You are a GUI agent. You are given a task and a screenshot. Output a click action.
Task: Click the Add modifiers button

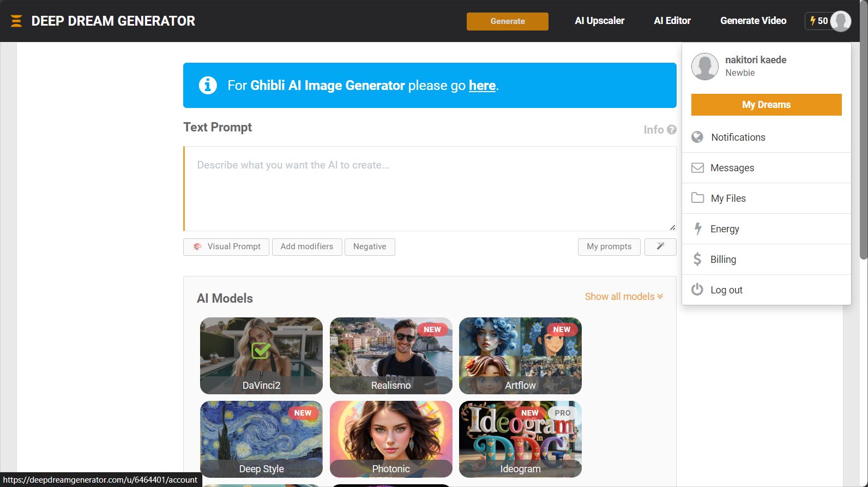coord(307,246)
